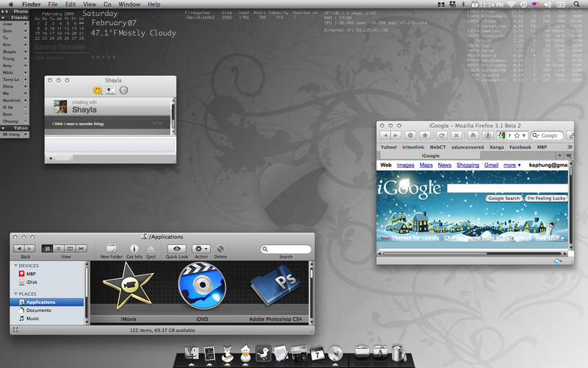This screenshot has width=588, height=368.
Task: Expand the 'more' dropdown on iGoogle
Action: [x=512, y=165]
